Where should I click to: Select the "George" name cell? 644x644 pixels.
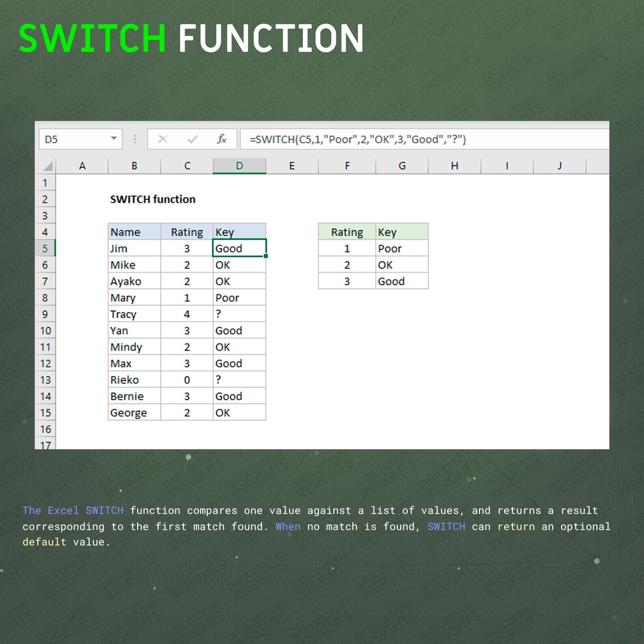(x=134, y=413)
